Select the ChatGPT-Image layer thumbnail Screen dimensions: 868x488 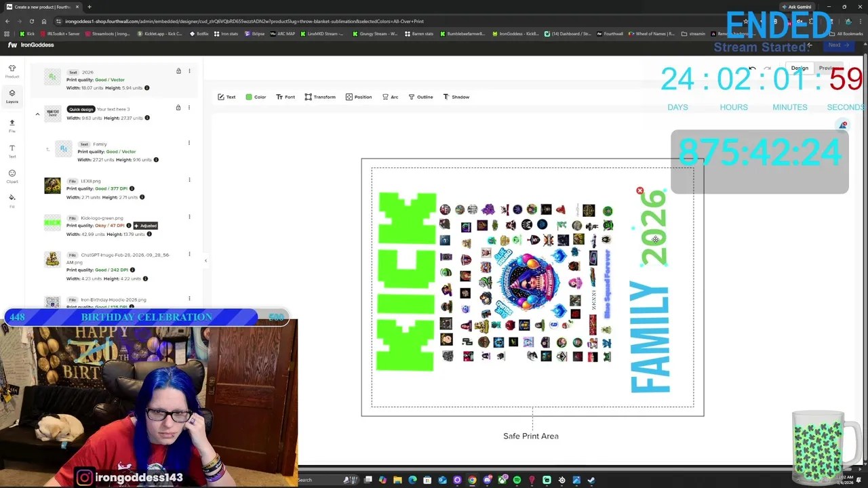[x=52, y=260]
